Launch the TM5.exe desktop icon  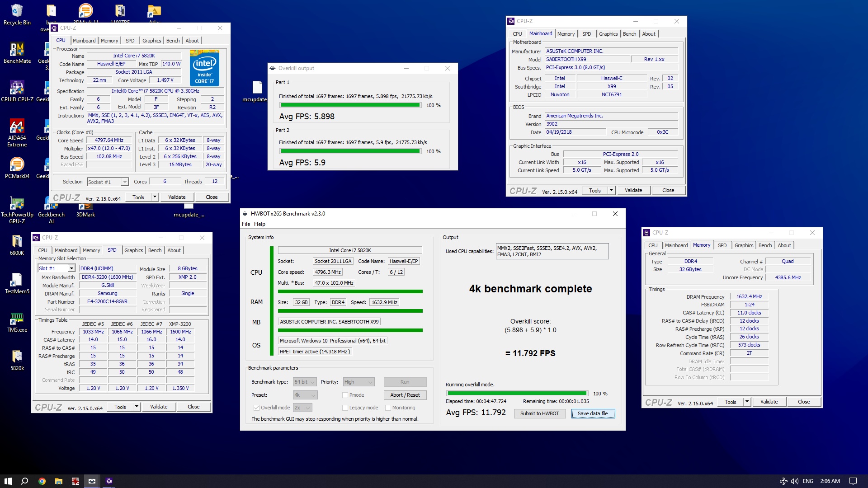(17, 322)
